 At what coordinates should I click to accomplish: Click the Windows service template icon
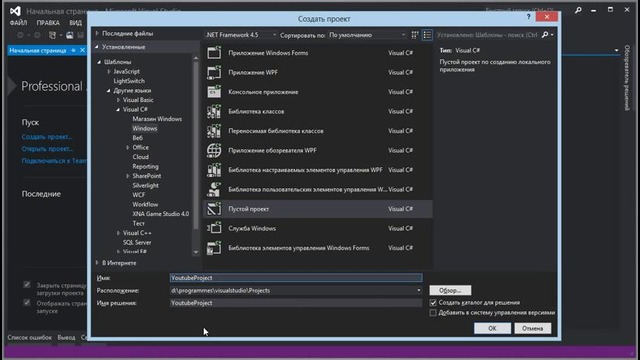214,229
